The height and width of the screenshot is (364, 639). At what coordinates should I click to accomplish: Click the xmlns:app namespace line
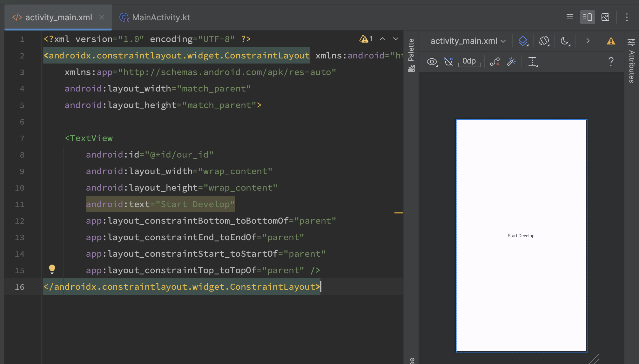(x=200, y=72)
